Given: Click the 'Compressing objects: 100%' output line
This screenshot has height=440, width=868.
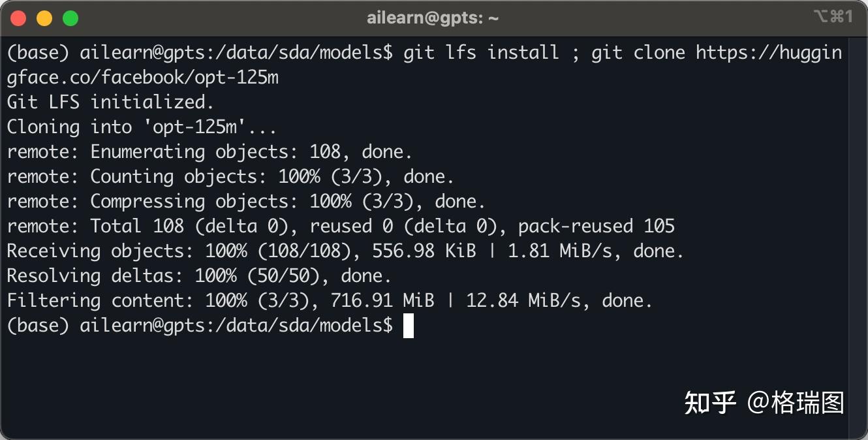Looking at the screenshot, I should (x=287, y=201).
